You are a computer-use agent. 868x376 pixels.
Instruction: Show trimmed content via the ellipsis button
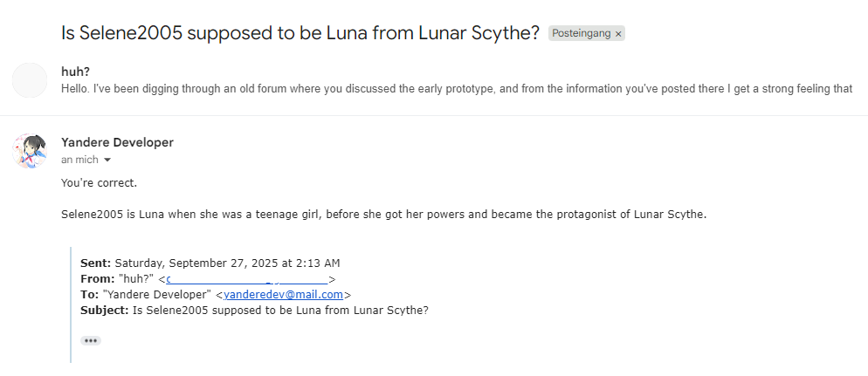tap(91, 340)
